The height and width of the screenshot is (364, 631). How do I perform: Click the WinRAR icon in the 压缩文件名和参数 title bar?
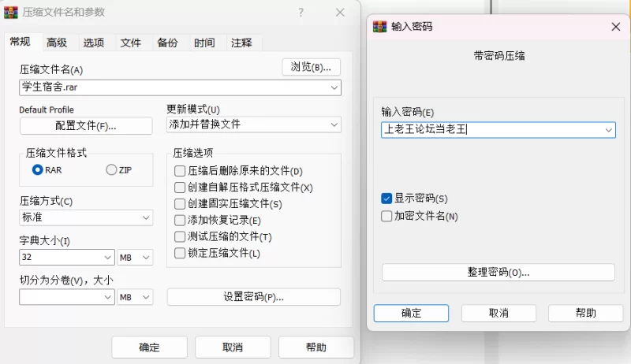click(11, 13)
